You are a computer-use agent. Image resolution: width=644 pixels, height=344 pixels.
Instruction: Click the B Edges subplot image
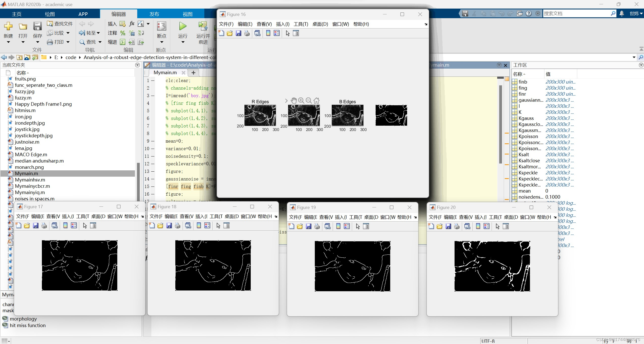[348, 115]
